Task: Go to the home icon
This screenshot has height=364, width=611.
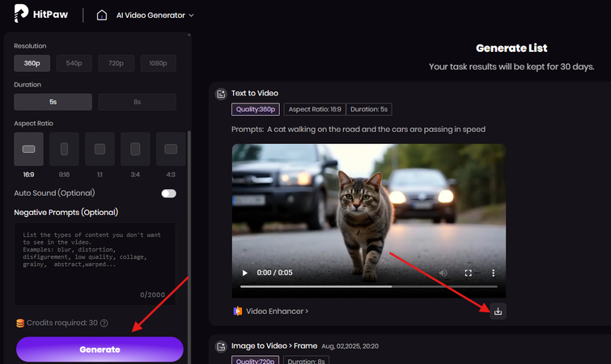Action: pyautogui.click(x=102, y=15)
